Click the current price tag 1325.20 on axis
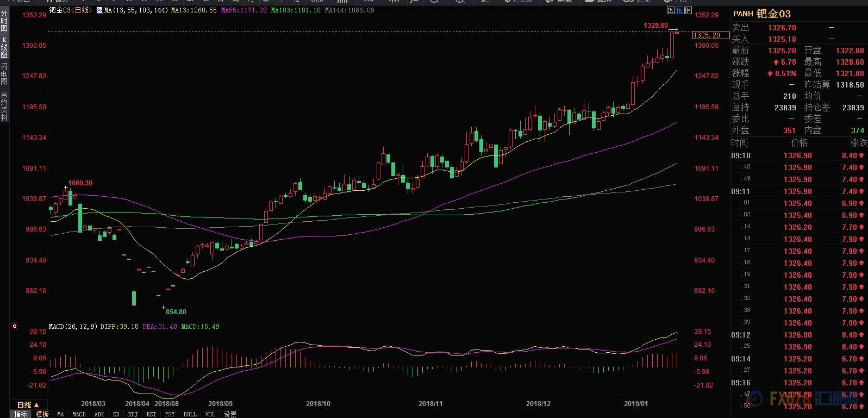This screenshot has width=868, height=418. 710,35
